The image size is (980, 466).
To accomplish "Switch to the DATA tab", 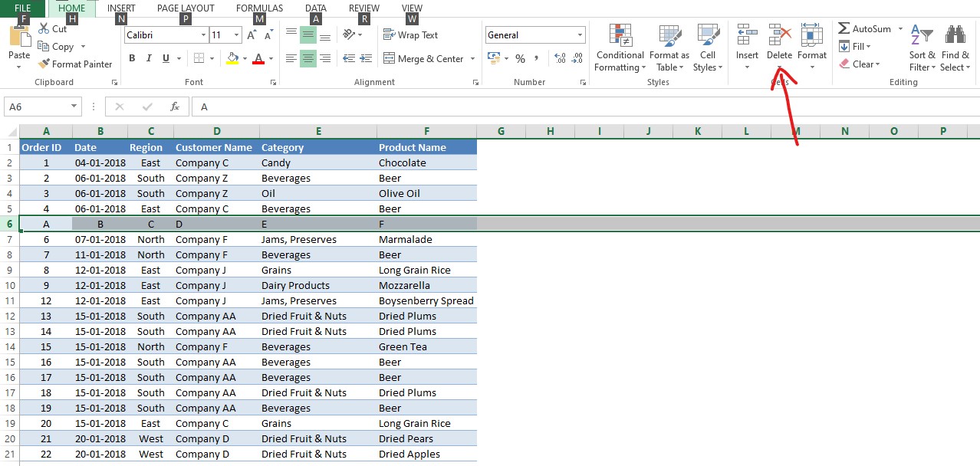I will pos(315,8).
